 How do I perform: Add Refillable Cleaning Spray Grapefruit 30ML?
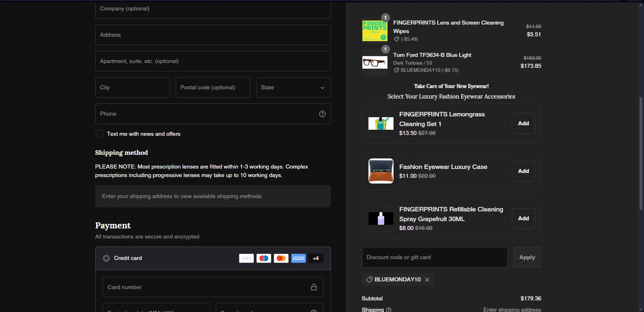point(523,218)
